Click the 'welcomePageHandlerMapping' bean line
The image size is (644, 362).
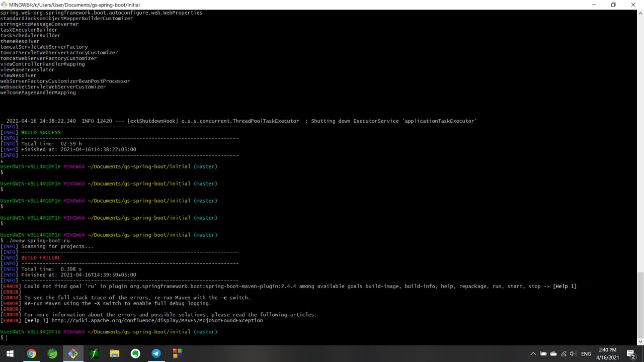pyautogui.click(x=38, y=93)
